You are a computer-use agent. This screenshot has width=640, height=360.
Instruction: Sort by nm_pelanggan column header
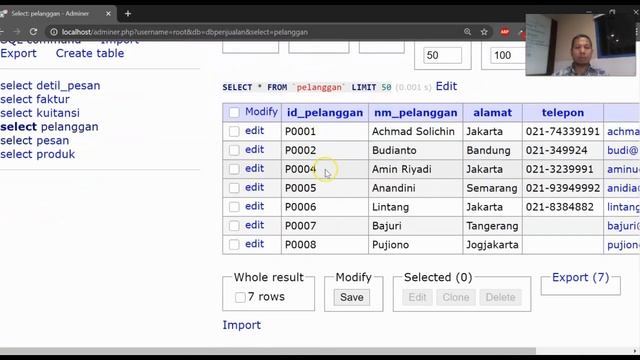click(x=416, y=113)
